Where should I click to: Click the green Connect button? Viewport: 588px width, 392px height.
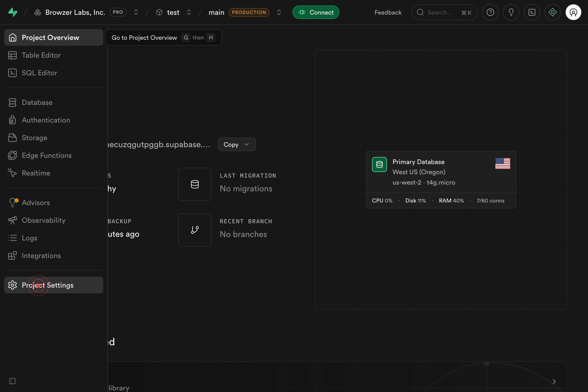click(x=316, y=12)
